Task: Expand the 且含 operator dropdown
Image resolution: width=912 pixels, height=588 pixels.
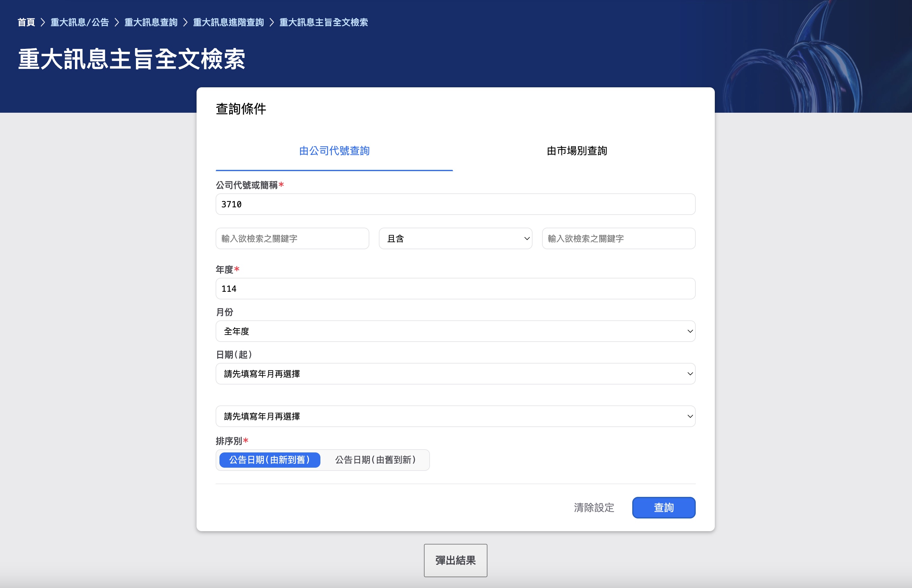Action: (x=455, y=239)
